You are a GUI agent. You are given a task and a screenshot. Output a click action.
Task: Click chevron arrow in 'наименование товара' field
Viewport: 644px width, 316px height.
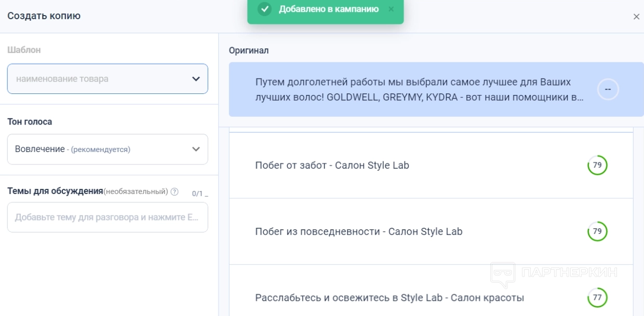(196, 79)
